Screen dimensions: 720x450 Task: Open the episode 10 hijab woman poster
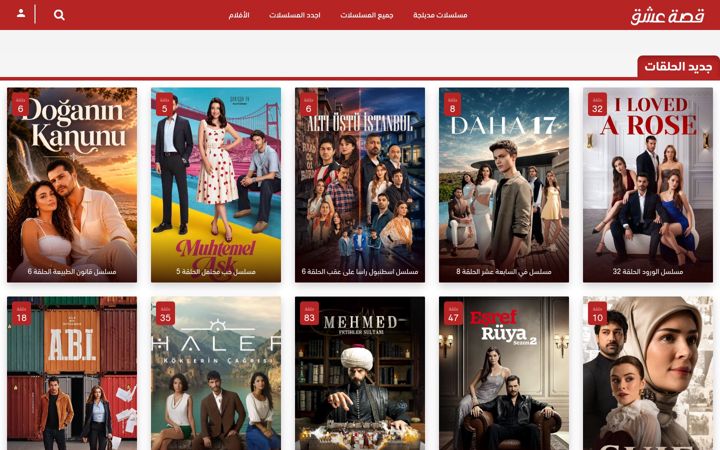(648, 373)
